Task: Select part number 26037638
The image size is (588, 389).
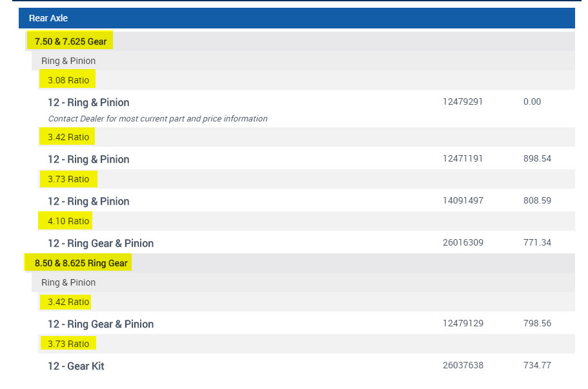Action: point(463,365)
